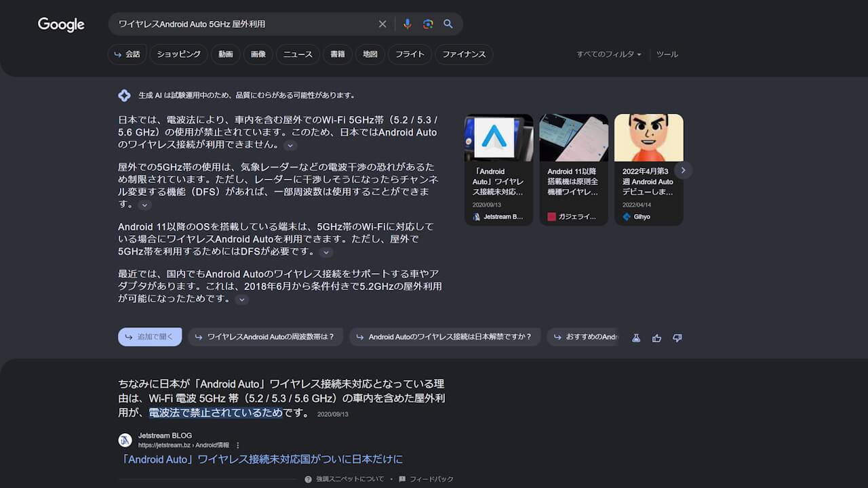The width and height of the screenshot is (868, 488).
Task: Switch to the ショッピング tab
Action: 179,54
